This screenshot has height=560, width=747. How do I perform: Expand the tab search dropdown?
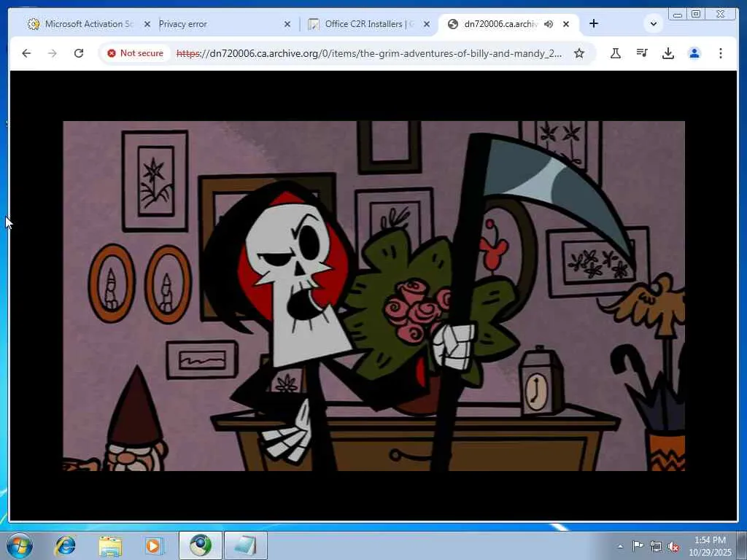click(654, 24)
